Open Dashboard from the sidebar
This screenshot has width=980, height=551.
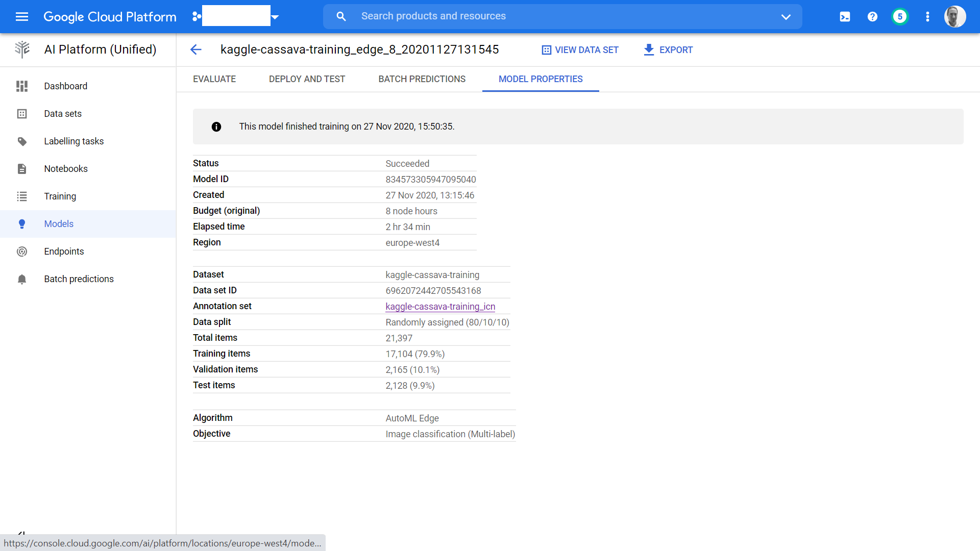65,86
